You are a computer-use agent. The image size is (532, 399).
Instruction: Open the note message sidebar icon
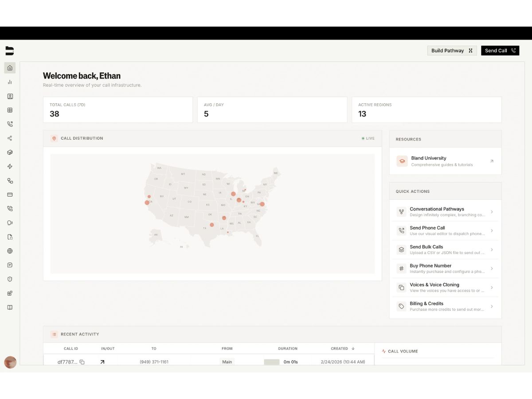[x=10, y=265]
